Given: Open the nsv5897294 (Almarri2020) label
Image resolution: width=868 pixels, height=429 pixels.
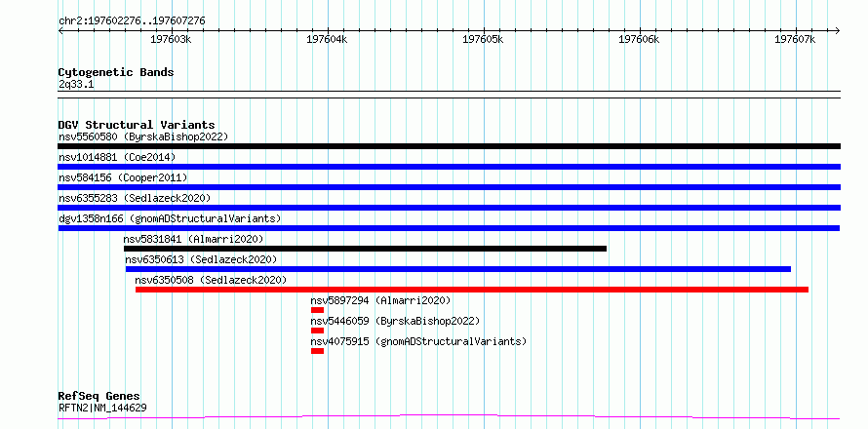Looking at the screenshot, I should 381,300.
